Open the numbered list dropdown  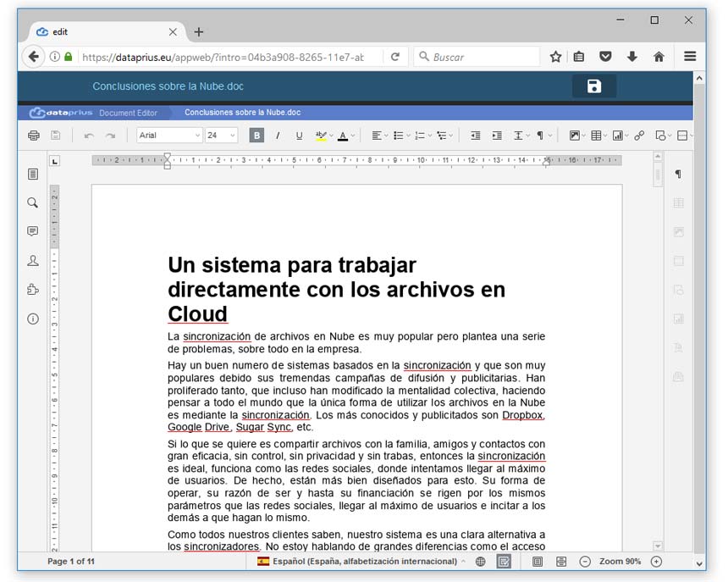[x=423, y=136]
